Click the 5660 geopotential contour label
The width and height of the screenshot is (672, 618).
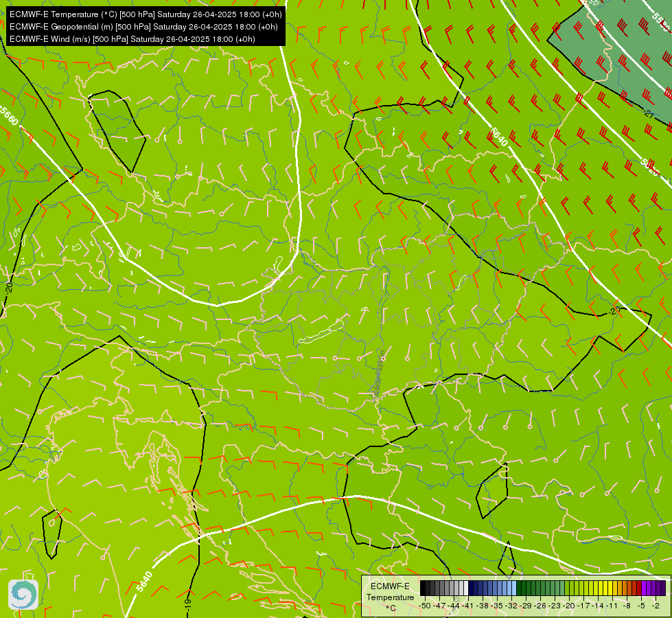9,116
